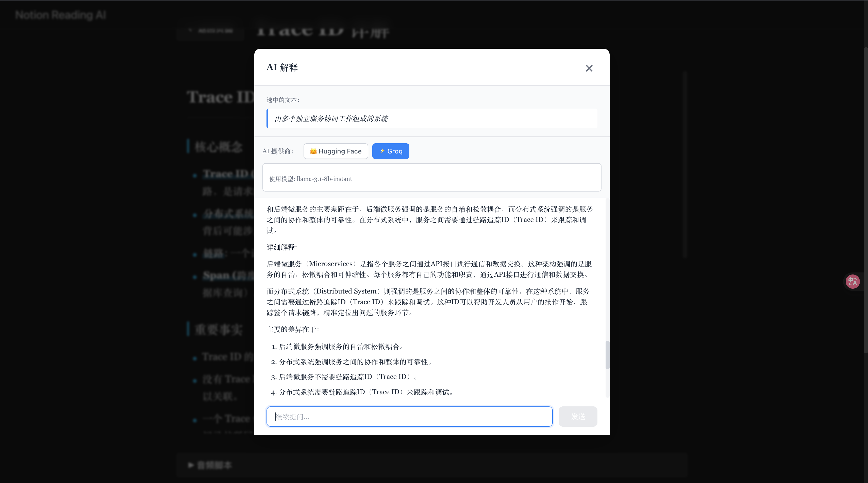The width and height of the screenshot is (868, 483).
Task: Click the highlighted selected text quote block
Action: (432, 118)
